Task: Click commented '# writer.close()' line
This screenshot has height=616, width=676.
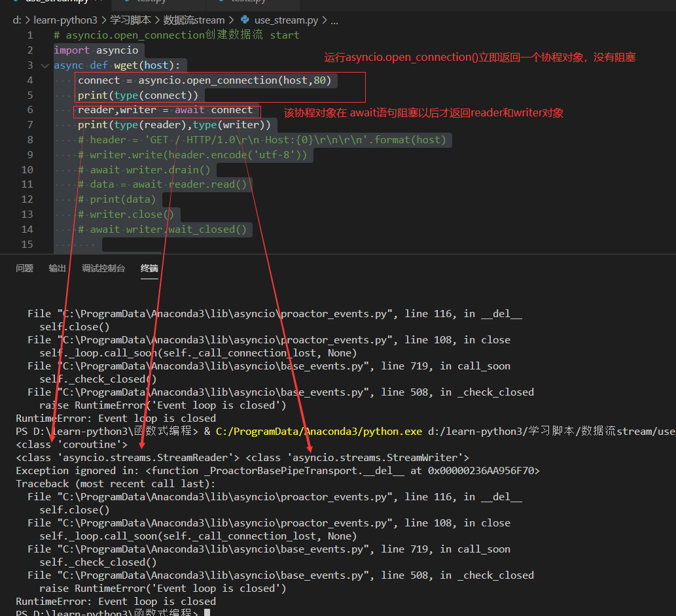Action: [x=126, y=214]
